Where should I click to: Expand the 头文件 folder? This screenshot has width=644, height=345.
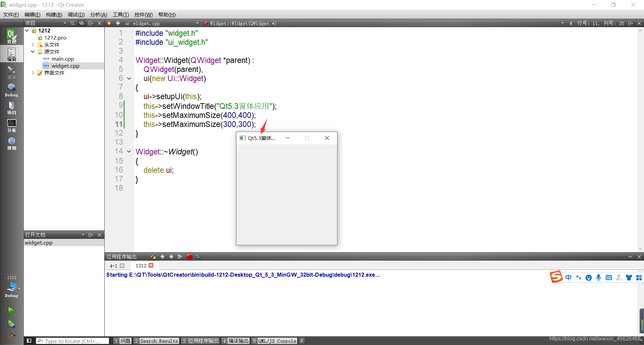coord(33,45)
